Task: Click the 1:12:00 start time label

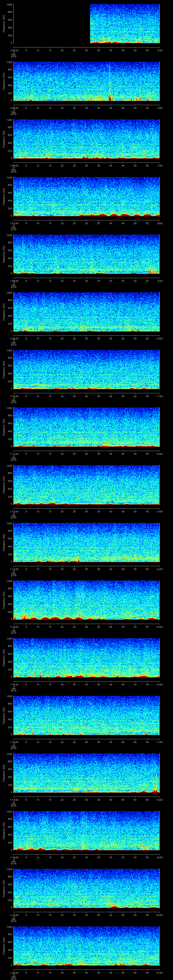Action: click(x=14, y=511)
